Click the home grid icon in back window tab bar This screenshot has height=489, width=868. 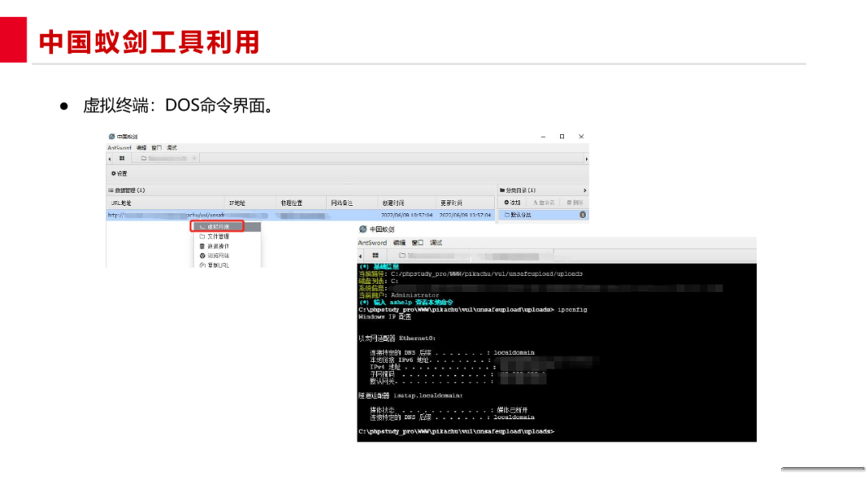click(122, 158)
